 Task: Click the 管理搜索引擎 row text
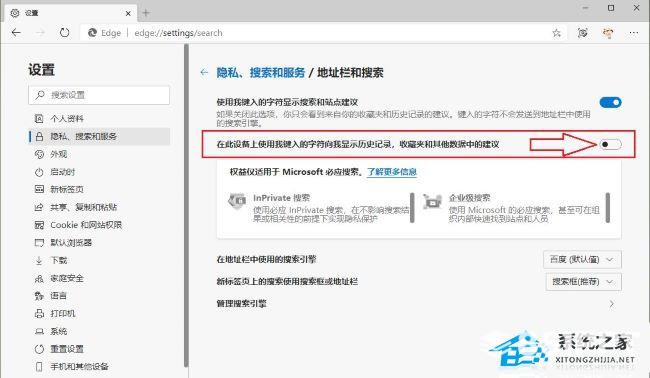(x=241, y=303)
